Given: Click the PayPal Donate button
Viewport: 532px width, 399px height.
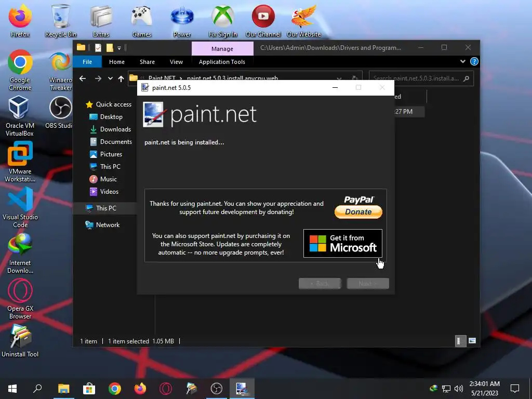Looking at the screenshot, I should coord(358,212).
